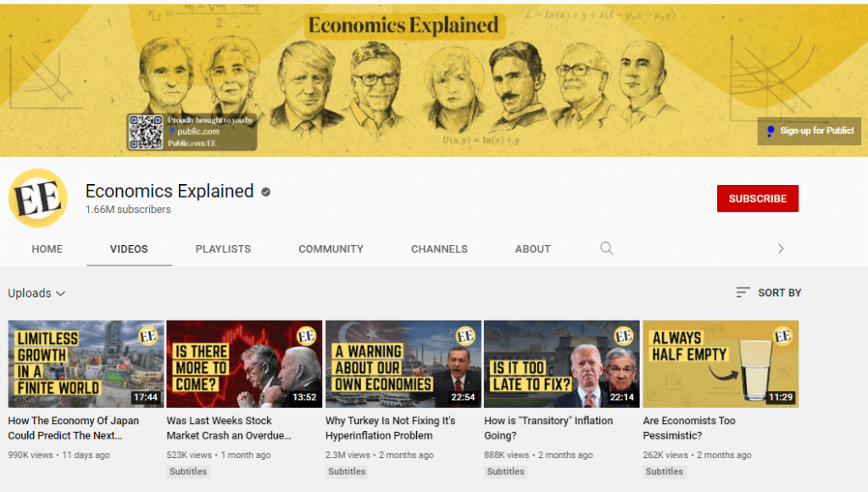Screen dimensions: 868x492
Task: Open the Sort By filter icon
Action: coord(743,292)
